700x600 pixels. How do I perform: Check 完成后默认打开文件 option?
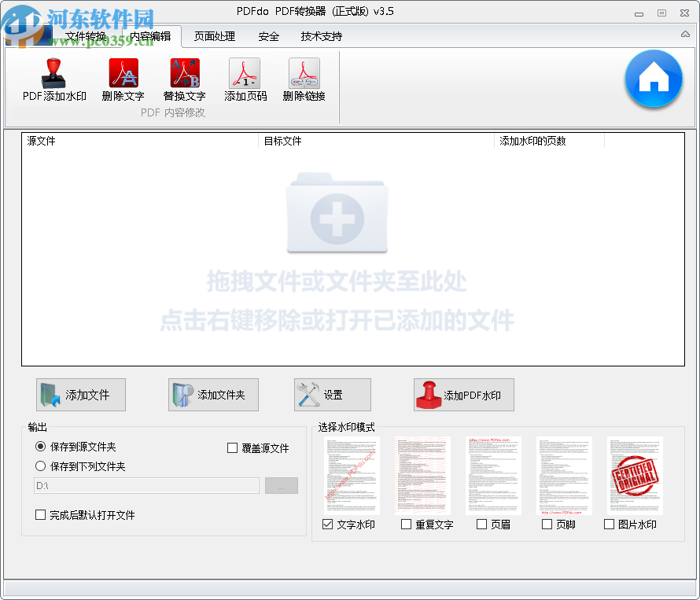point(40,514)
